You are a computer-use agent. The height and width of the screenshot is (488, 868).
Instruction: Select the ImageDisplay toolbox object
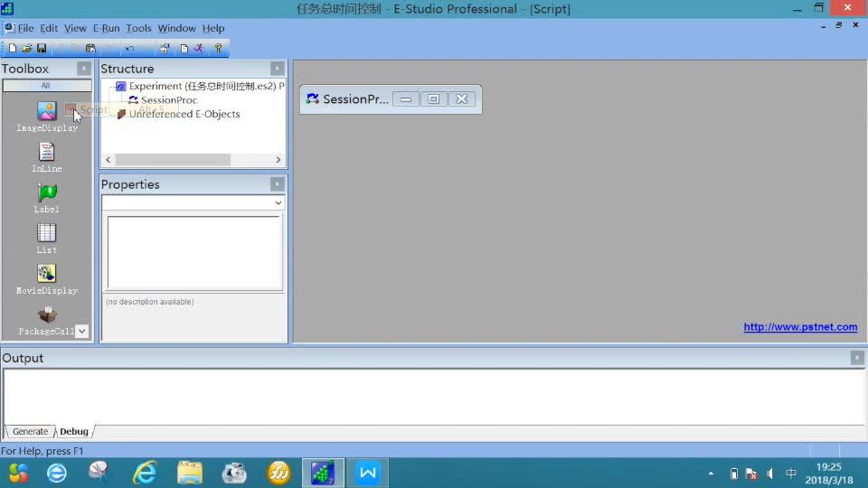pos(46,117)
